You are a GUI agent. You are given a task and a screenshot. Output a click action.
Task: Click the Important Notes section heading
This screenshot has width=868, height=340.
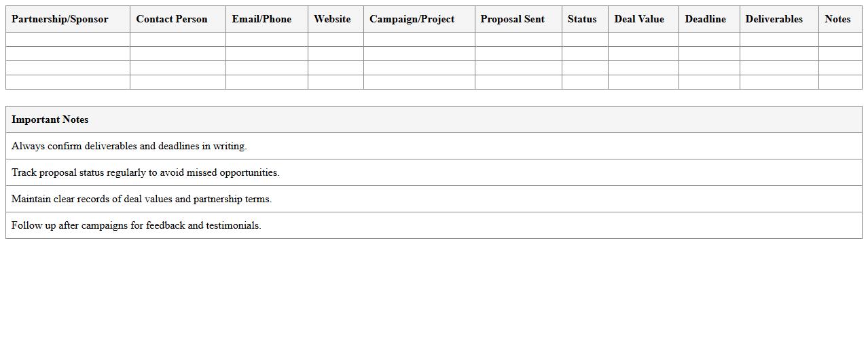pyautogui.click(x=50, y=119)
